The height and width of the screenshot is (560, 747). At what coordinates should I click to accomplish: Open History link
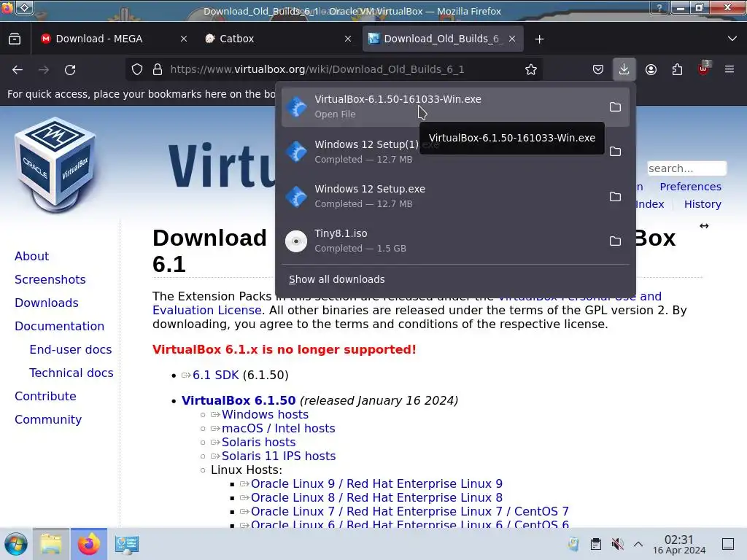click(x=703, y=204)
